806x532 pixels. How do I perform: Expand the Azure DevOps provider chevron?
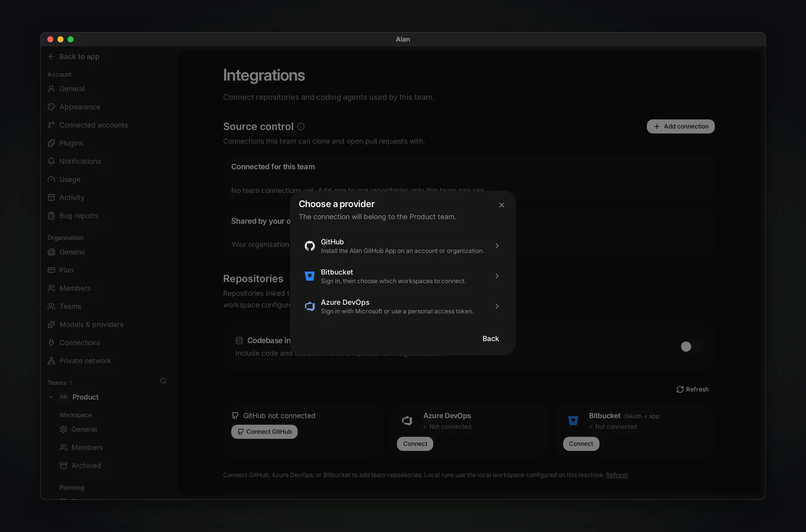point(497,306)
